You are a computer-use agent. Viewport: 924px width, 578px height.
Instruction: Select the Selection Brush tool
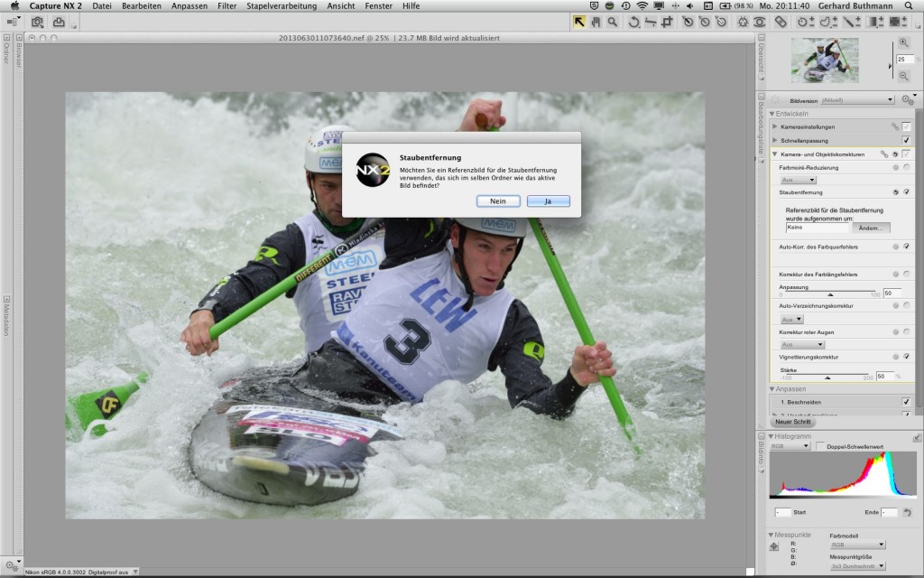coord(851,22)
